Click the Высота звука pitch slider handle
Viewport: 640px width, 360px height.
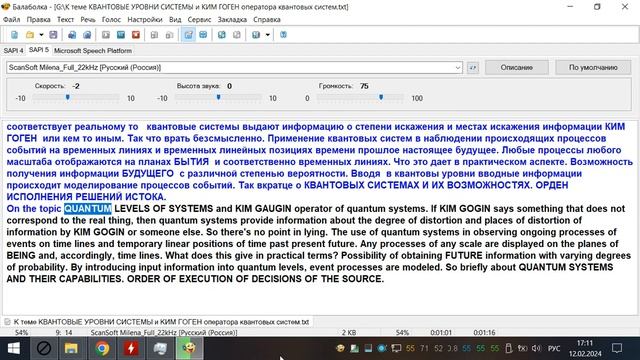(218, 98)
